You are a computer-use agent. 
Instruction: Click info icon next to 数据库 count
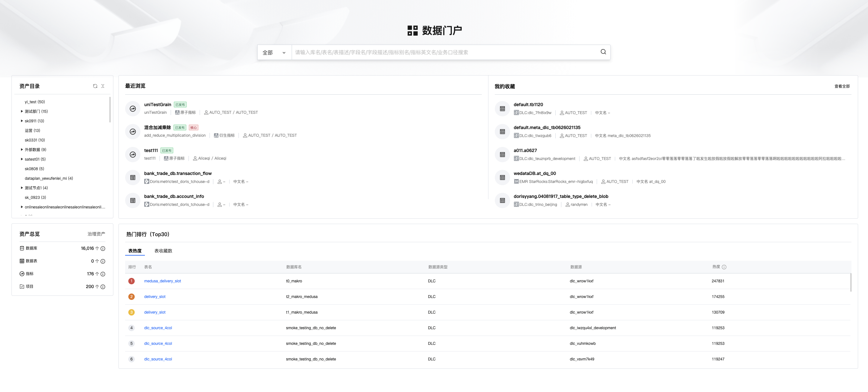pyautogui.click(x=103, y=249)
